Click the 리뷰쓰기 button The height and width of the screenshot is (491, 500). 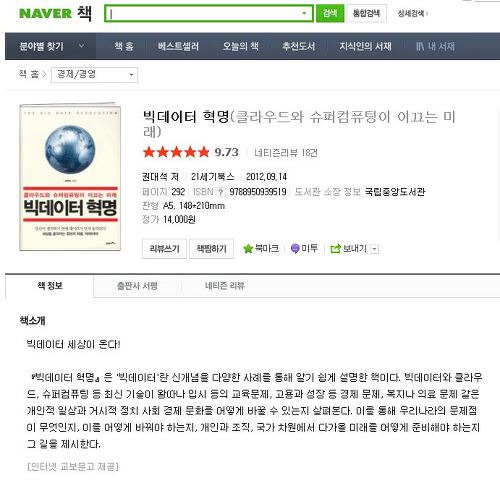164,249
